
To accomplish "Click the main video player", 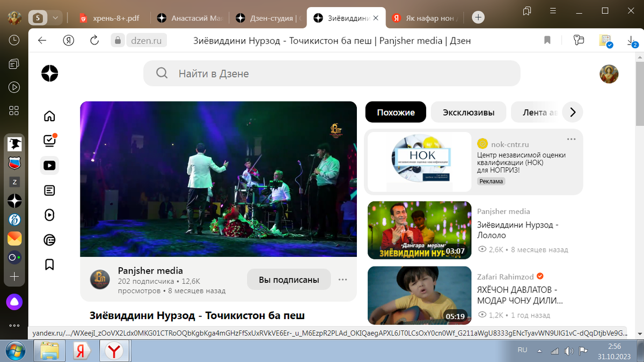I will pos(218,179).
